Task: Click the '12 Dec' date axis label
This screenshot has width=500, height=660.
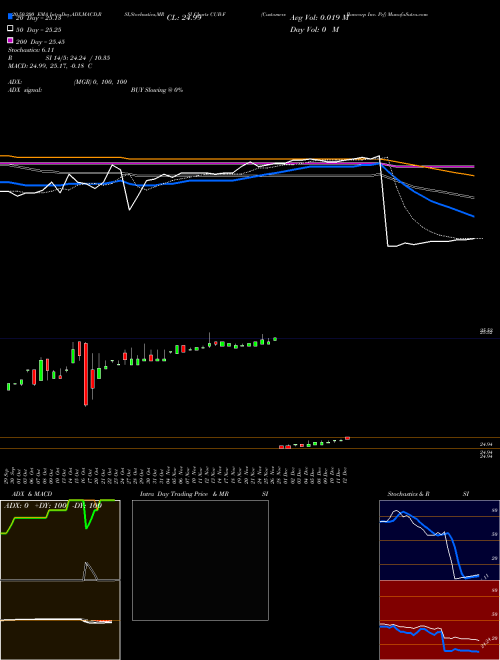Action: click(x=346, y=475)
